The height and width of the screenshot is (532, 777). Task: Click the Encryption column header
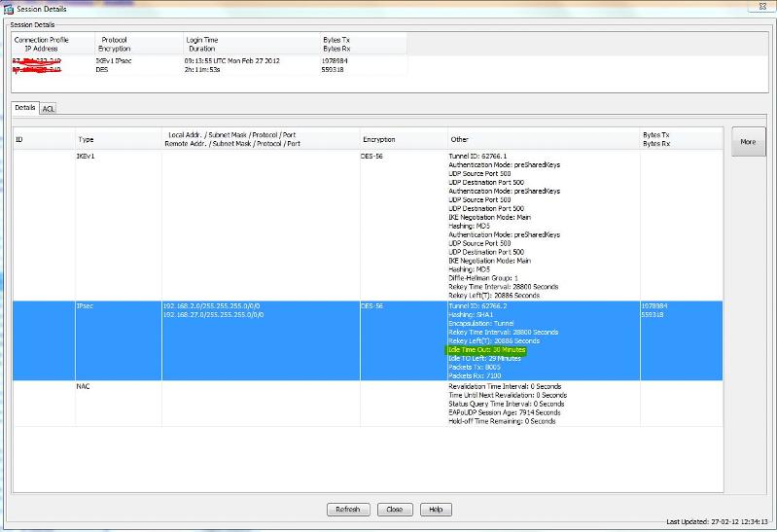pos(404,139)
